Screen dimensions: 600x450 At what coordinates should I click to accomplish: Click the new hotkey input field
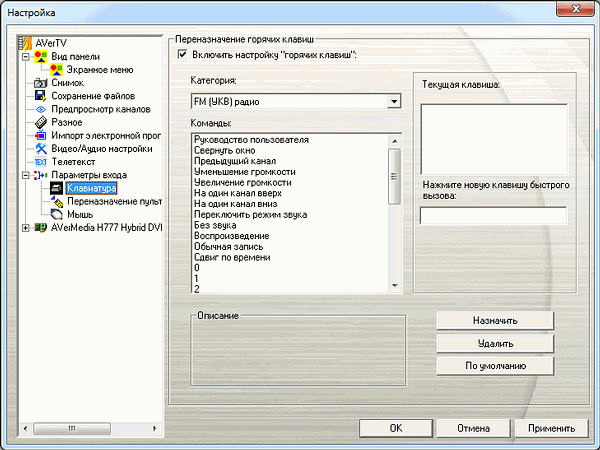click(x=494, y=215)
